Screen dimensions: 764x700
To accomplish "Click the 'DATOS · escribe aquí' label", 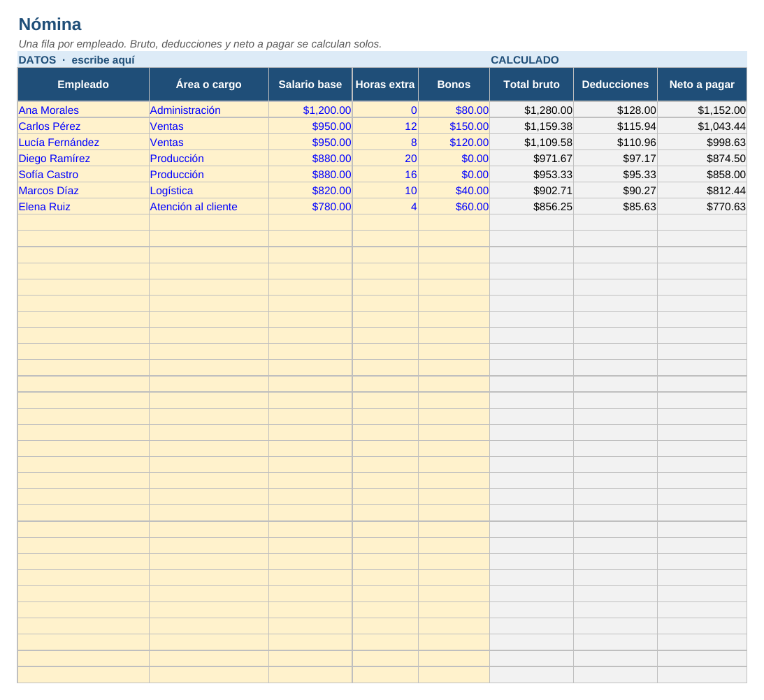I will point(76,60).
